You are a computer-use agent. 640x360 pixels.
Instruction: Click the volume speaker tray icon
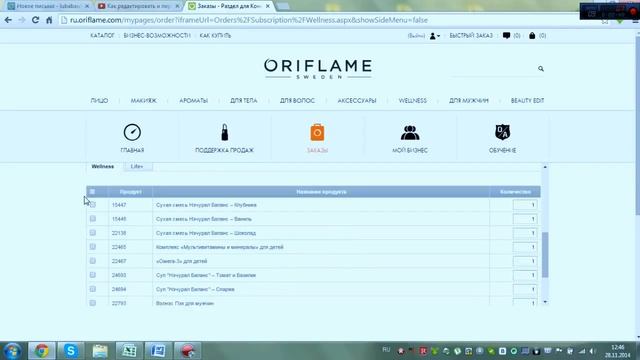tap(592, 351)
